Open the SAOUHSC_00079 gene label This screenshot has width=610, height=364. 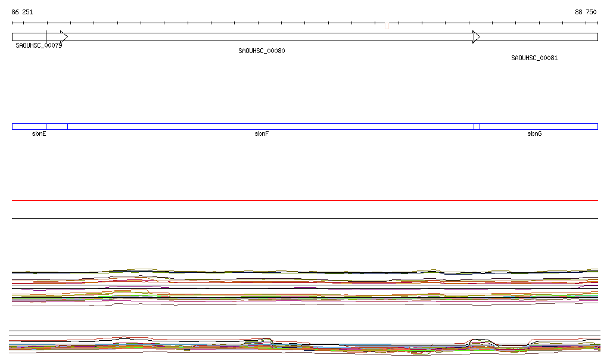[x=39, y=45]
